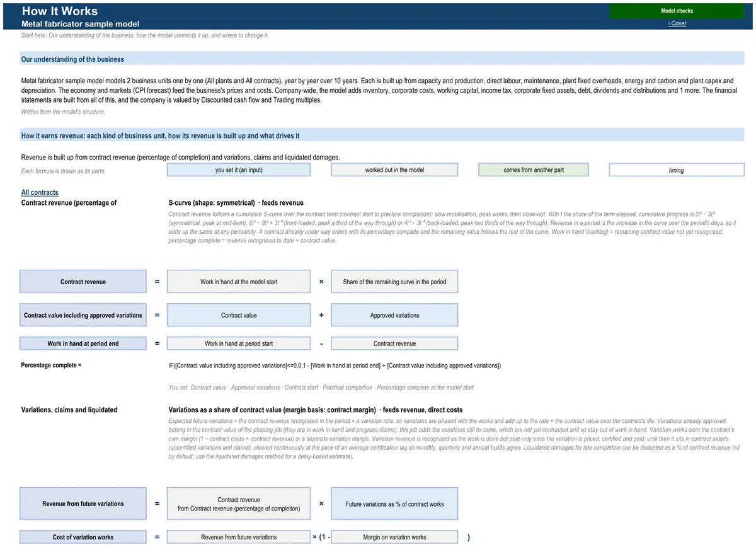Select the 'You set: Contract value' note line
Screen dimensions: 756x547
tap(321, 388)
